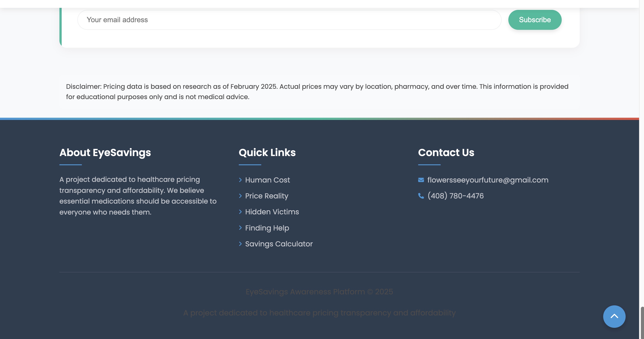Image resolution: width=644 pixels, height=339 pixels.
Task: Click the page vertical scrollbar thumb
Action: point(642,322)
